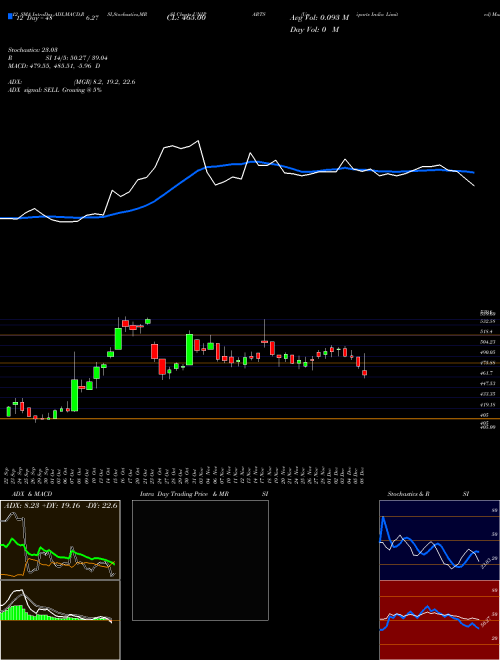Click the 447.53 price axis label

[x=487, y=383]
